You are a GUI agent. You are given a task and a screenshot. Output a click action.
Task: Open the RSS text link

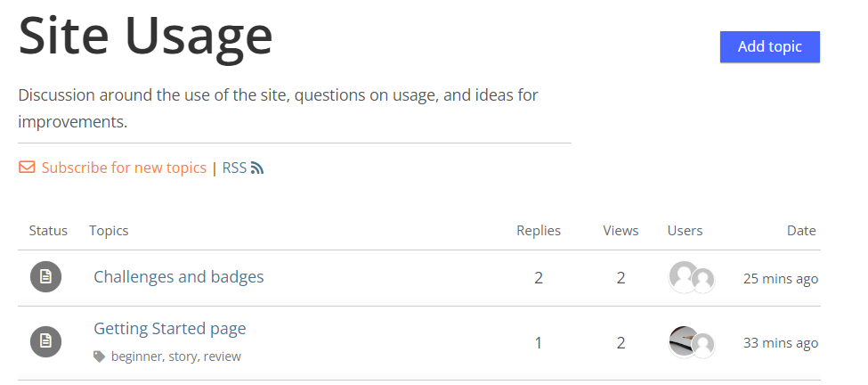pyautogui.click(x=234, y=168)
